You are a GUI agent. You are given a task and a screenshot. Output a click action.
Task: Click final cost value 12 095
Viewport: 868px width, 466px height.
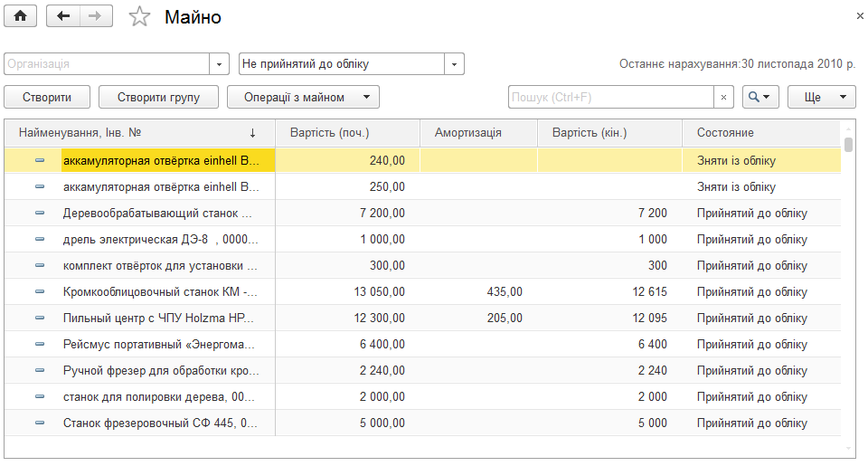point(649,318)
